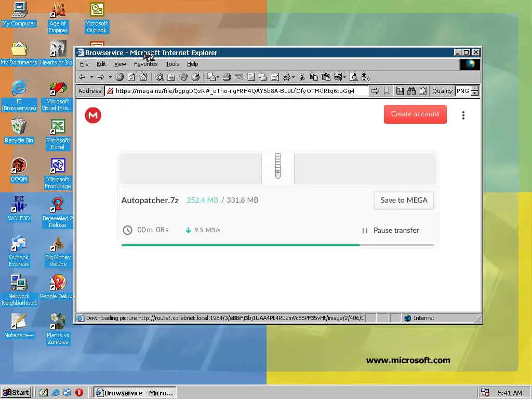Select the Microsoft FrontPage desktop icon

58,174
